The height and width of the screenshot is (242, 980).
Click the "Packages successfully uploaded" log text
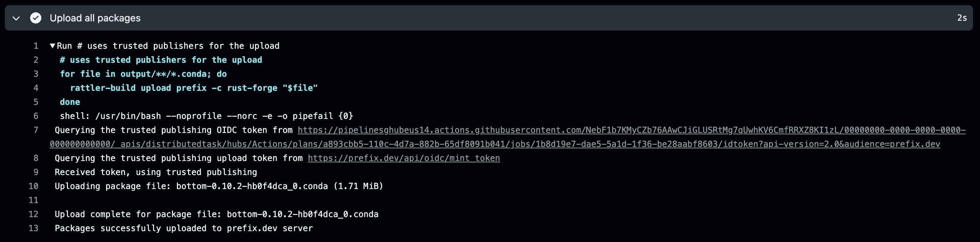pyautogui.click(x=184, y=228)
